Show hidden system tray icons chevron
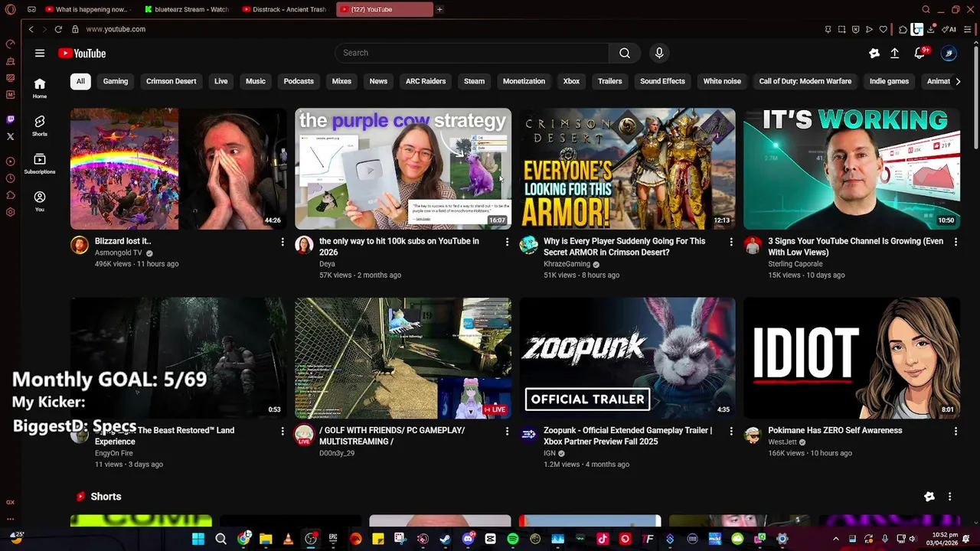This screenshot has height=551, width=980. click(835, 539)
